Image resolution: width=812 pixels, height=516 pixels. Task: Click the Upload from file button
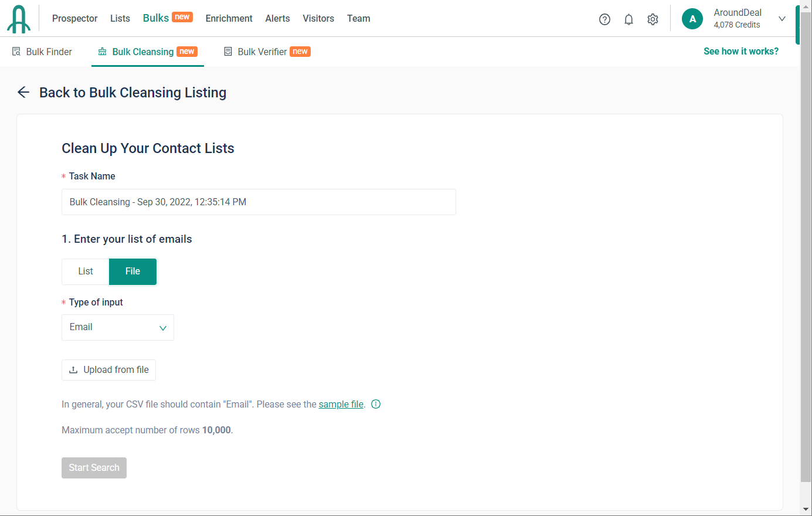[108, 370]
